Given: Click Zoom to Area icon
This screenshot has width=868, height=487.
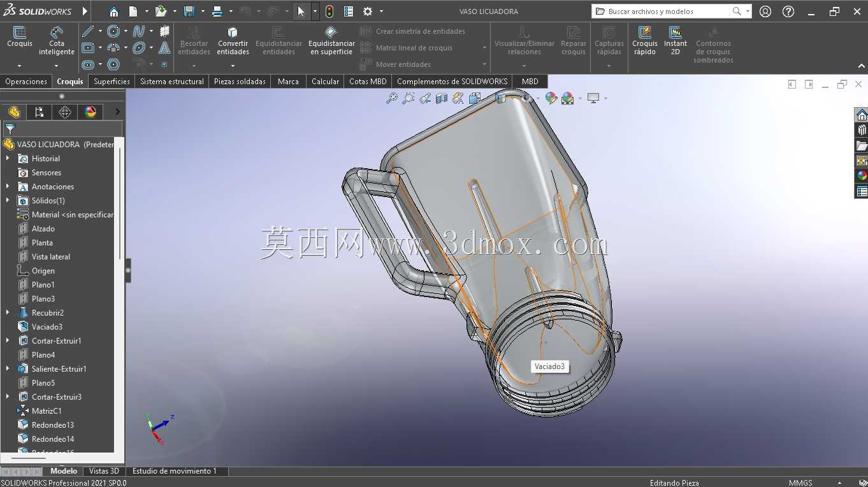Looking at the screenshot, I should (x=409, y=98).
